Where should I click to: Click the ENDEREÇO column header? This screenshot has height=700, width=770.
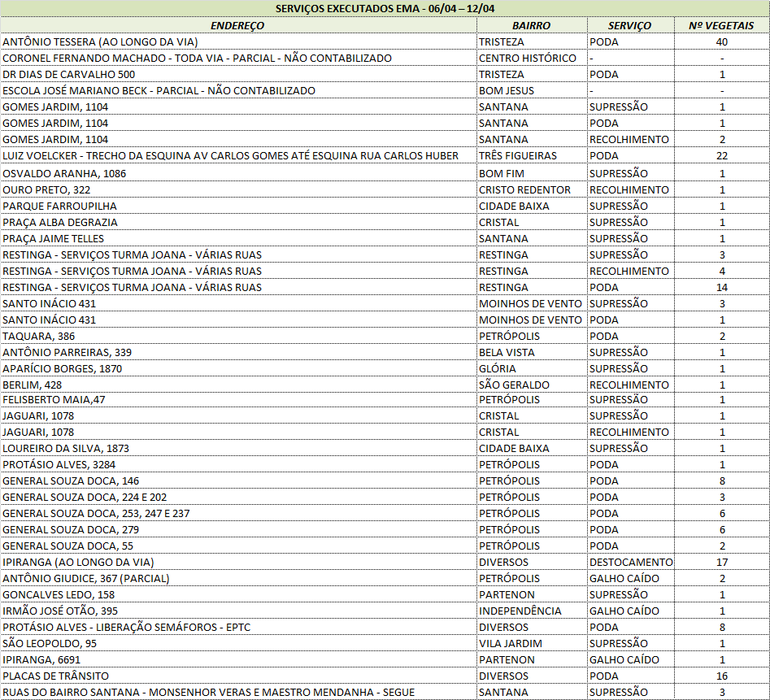click(x=237, y=25)
